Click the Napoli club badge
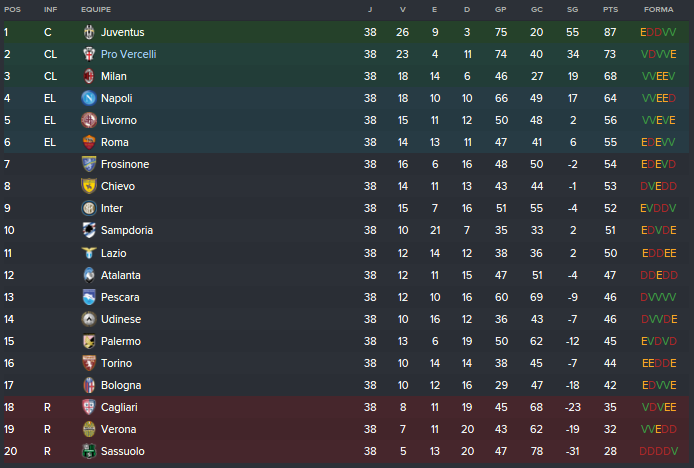The height and width of the screenshot is (468, 694). pyautogui.click(x=89, y=98)
